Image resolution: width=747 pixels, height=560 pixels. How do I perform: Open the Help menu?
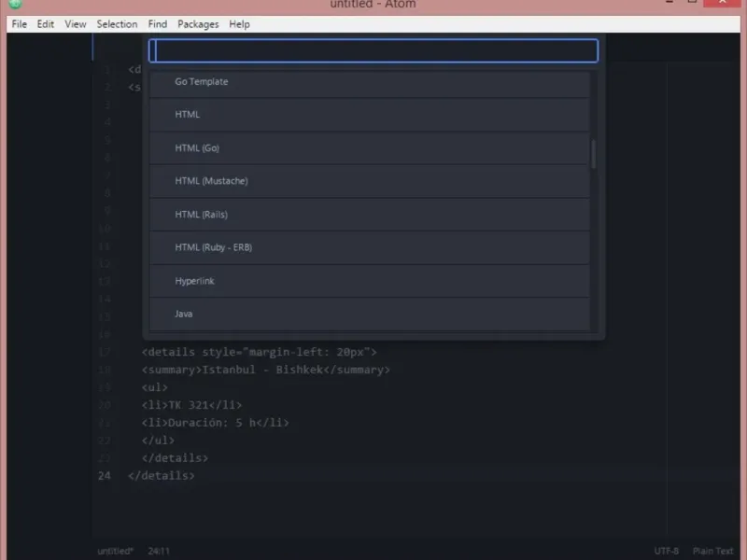239,24
